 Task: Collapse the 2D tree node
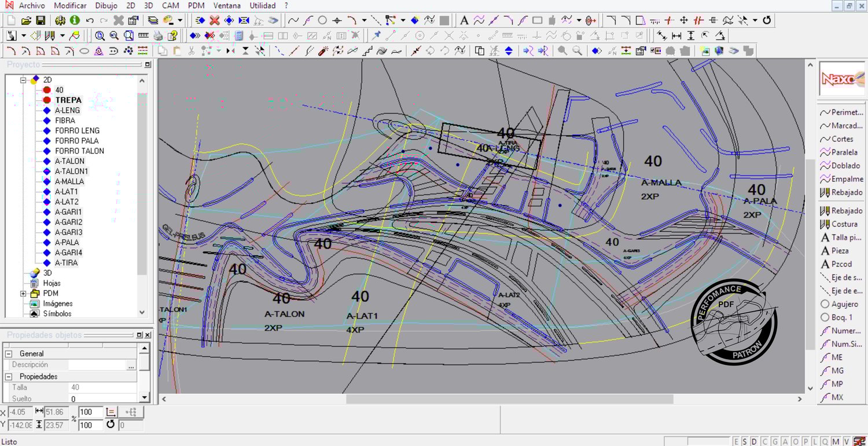click(24, 80)
